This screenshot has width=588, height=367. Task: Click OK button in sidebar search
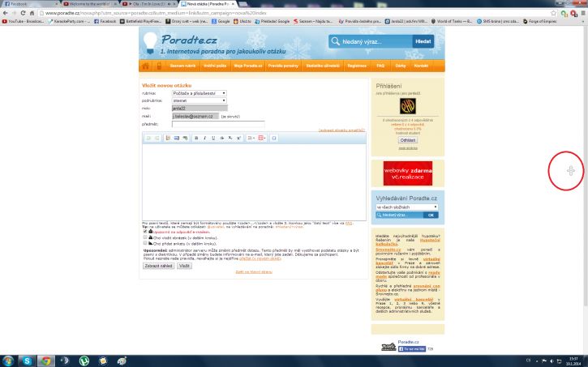431,215
